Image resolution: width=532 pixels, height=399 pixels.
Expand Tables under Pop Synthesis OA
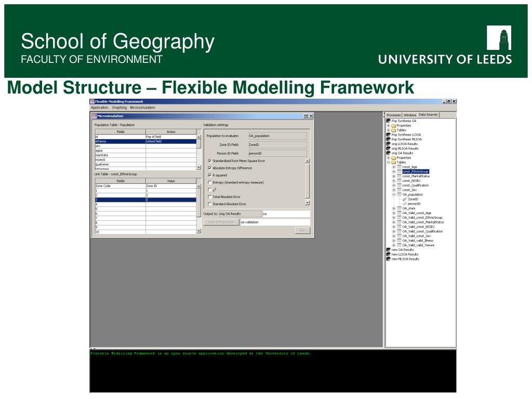tap(389, 130)
